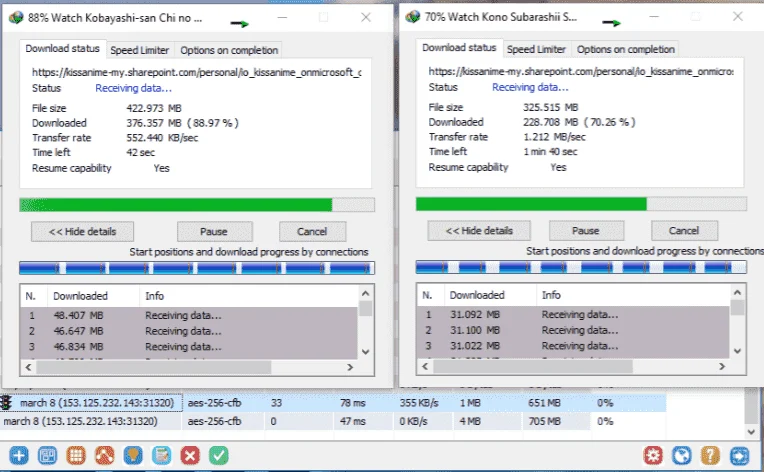Click the down scroll arrow in Kobayashi-san connection list
Viewport: 764px width, 472px height.
click(366, 352)
